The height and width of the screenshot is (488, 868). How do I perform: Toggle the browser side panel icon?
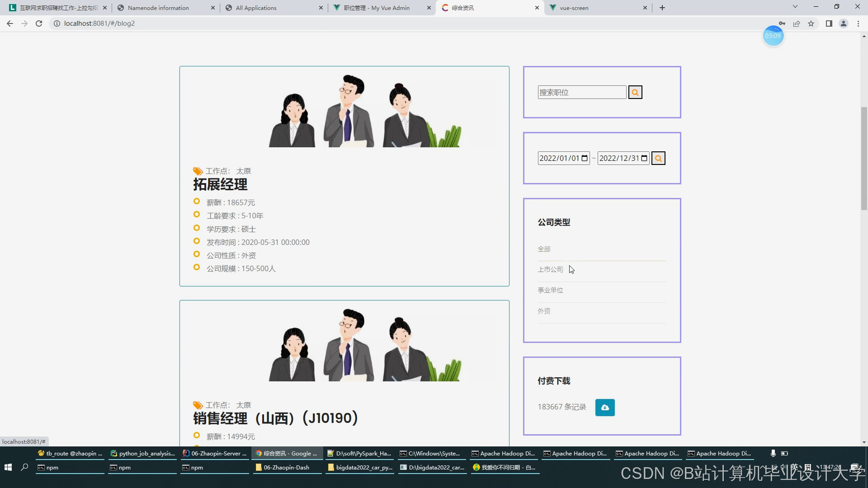pos(829,23)
